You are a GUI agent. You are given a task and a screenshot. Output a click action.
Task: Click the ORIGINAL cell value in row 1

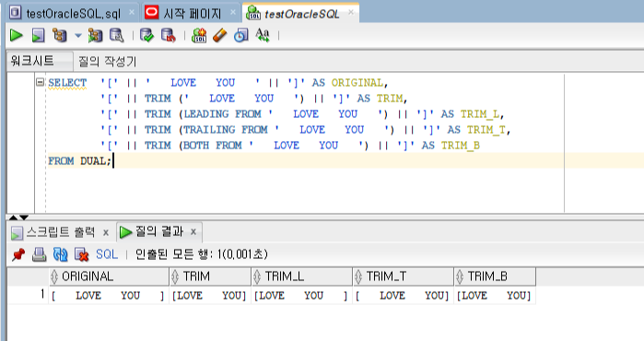coord(108,296)
